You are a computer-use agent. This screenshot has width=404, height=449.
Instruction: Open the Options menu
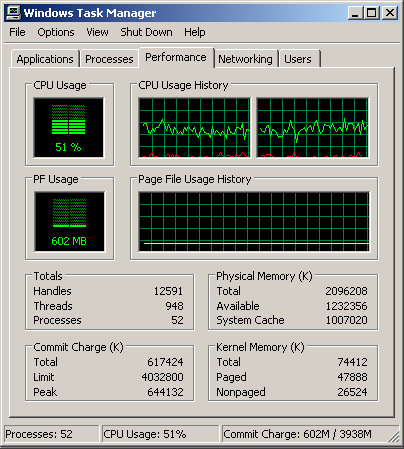(x=56, y=32)
